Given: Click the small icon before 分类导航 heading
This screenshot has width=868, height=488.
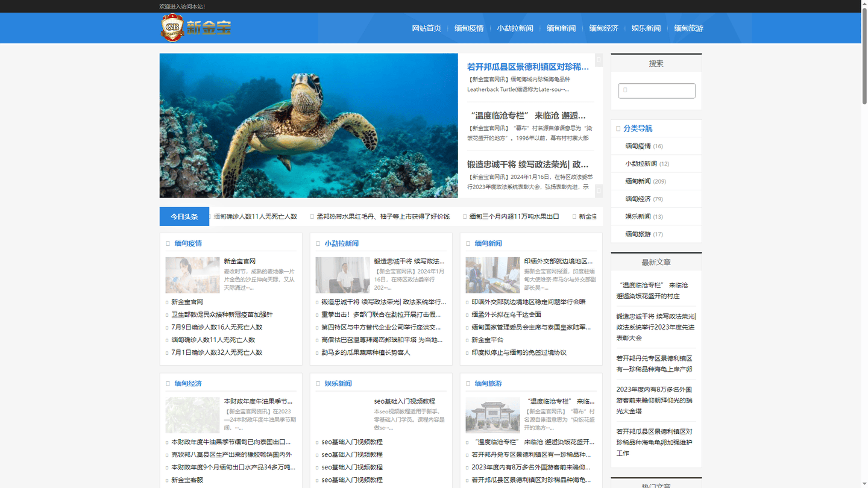Looking at the screenshot, I should click(x=618, y=128).
